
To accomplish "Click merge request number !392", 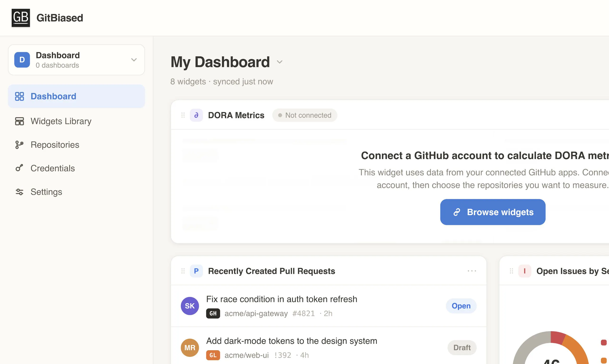I will pos(283,355).
